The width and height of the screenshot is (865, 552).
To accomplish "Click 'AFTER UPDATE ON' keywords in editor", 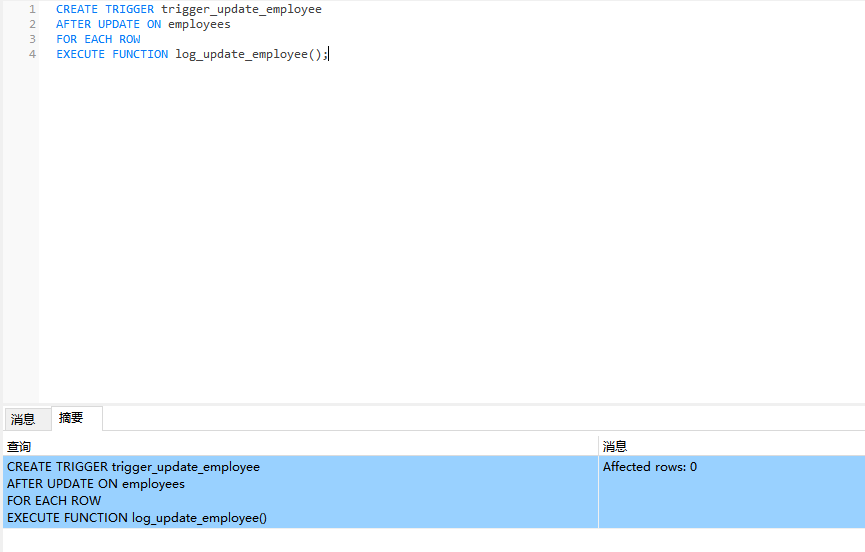I will 109,24.
